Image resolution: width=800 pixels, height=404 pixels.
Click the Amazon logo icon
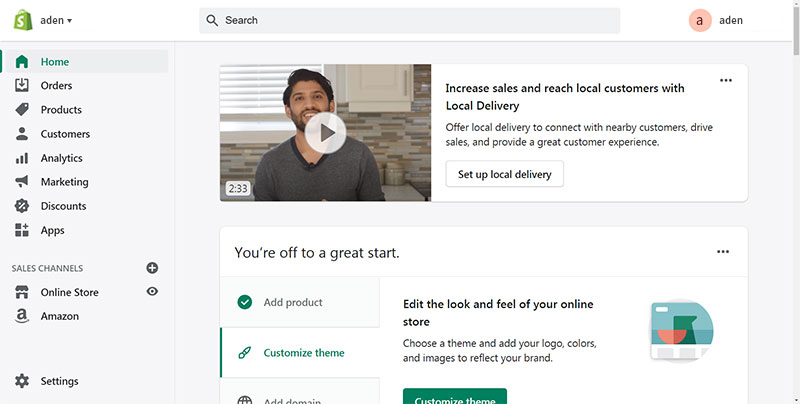point(22,316)
